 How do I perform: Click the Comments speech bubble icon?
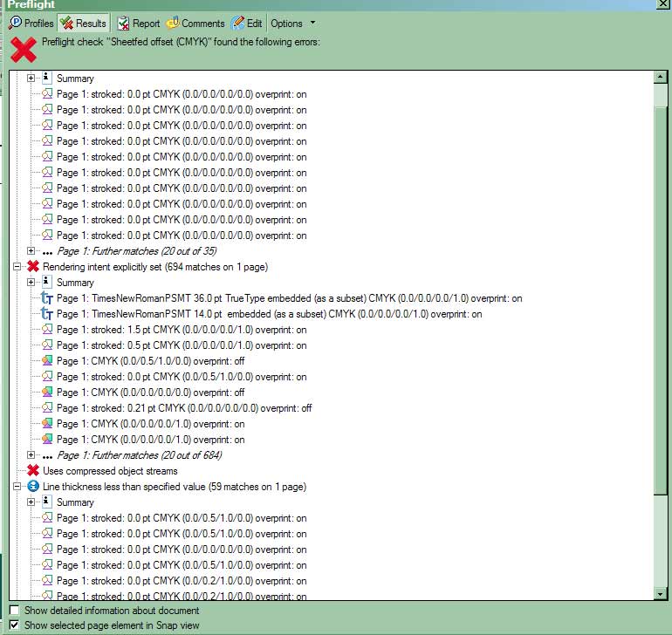[173, 23]
